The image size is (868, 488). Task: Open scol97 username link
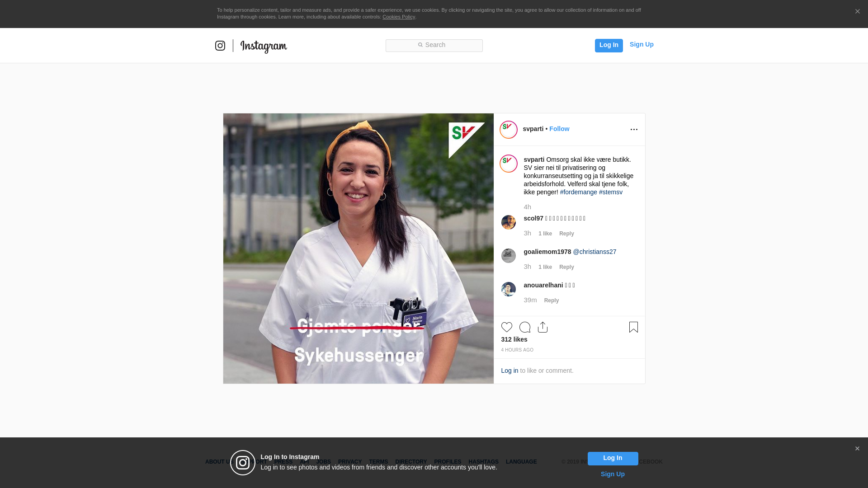tap(533, 218)
